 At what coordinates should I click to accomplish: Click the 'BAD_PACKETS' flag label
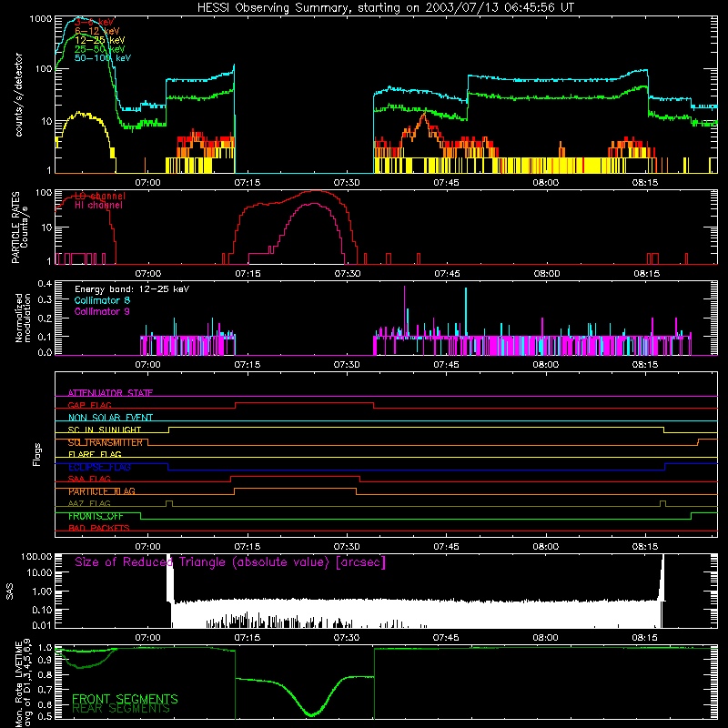tap(99, 528)
